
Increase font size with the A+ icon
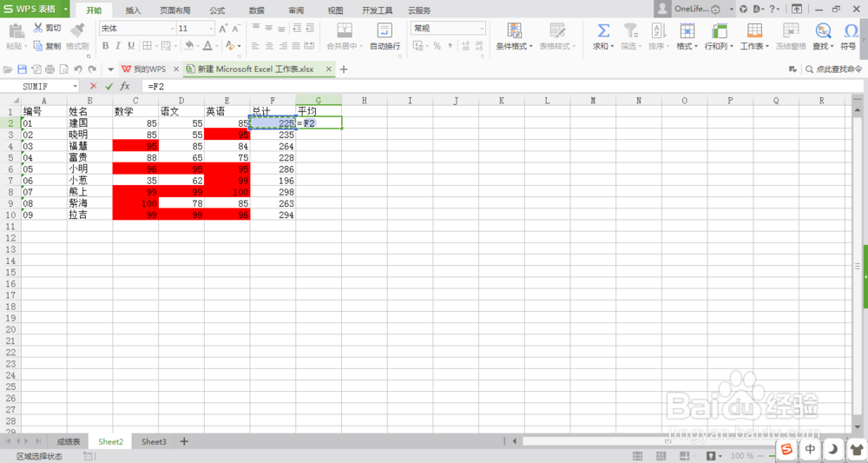(x=223, y=29)
